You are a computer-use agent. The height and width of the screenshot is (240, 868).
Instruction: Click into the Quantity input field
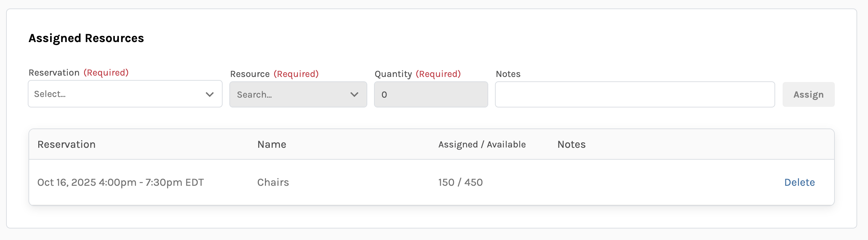(431, 95)
